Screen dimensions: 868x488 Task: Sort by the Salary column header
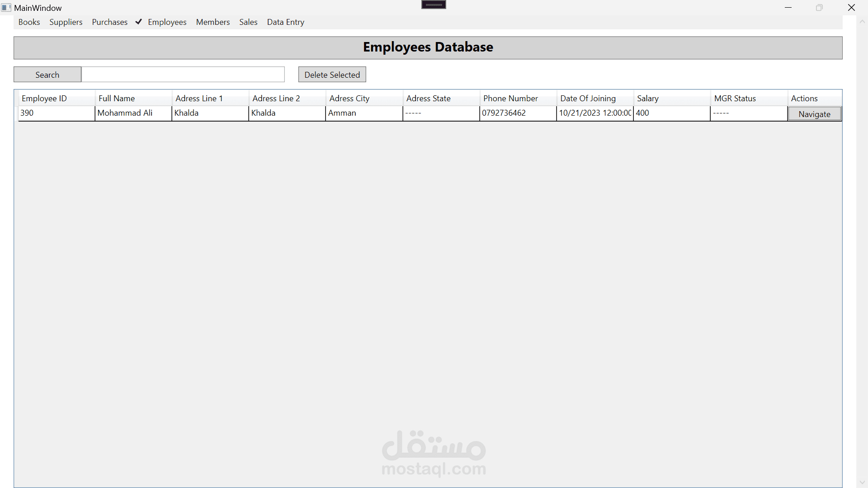click(671, 99)
